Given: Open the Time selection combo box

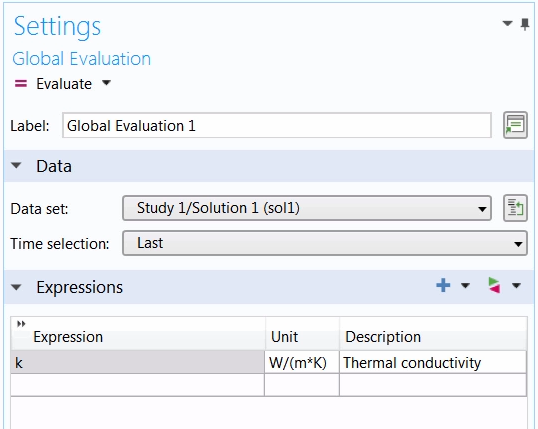Looking at the screenshot, I should [325, 243].
